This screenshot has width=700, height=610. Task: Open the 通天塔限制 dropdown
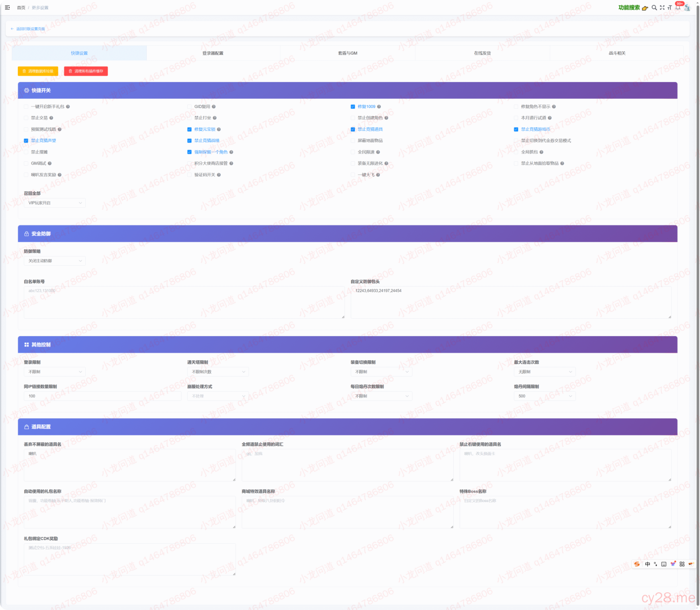tap(218, 372)
